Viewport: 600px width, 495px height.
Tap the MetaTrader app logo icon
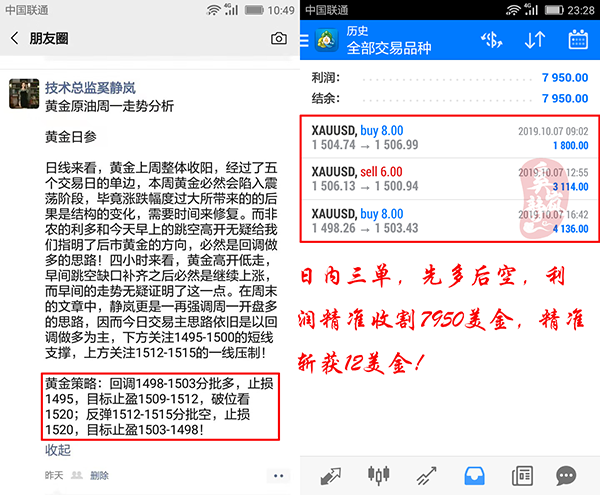326,40
